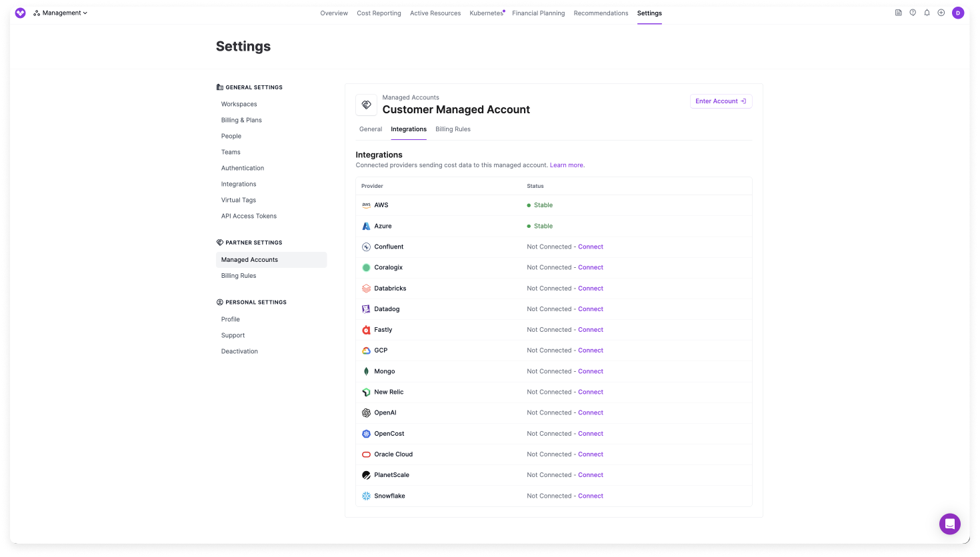Click Connect for OpenAI

pos(591,412)
